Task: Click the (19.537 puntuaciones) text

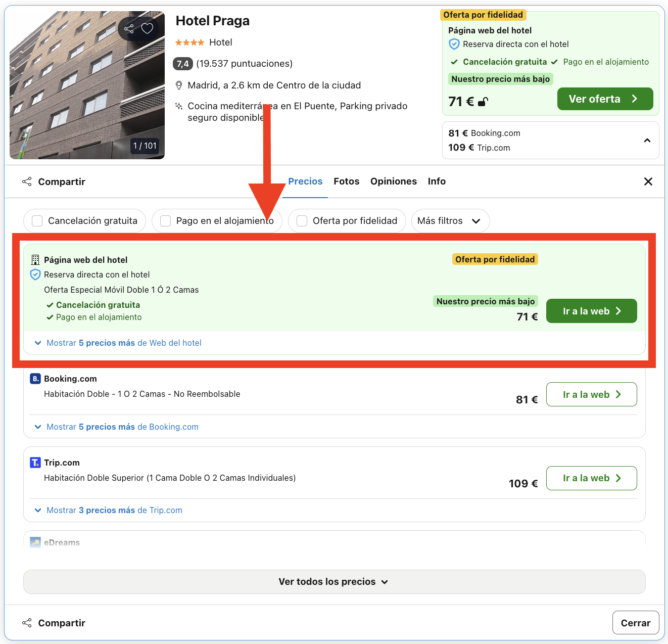Action: (x=245, y=64)
